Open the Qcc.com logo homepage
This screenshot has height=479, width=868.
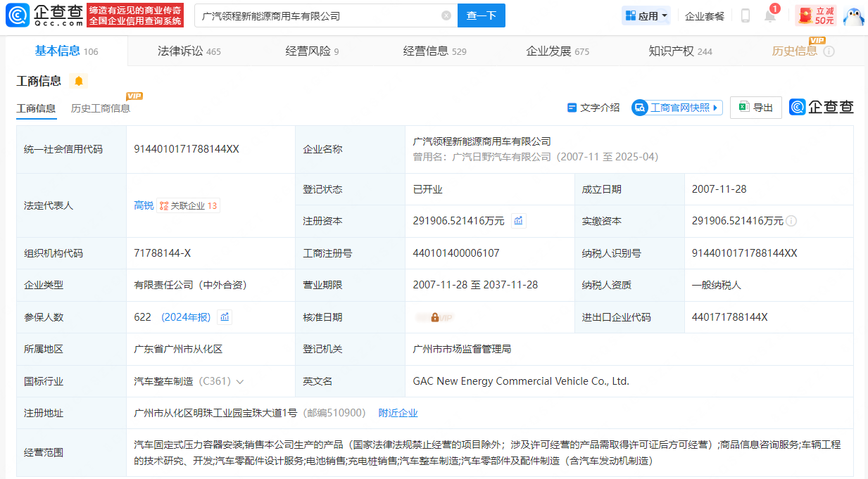tap(45, 15)
